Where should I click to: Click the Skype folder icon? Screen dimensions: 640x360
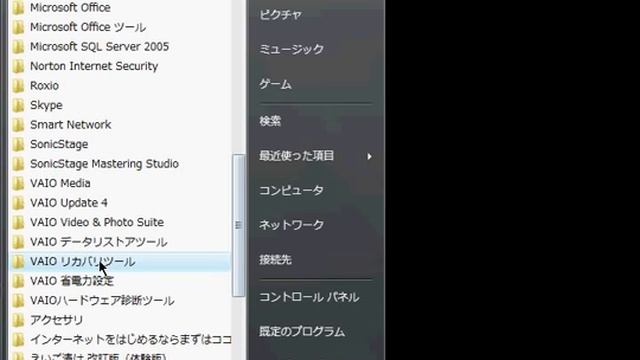coord(18,106)
